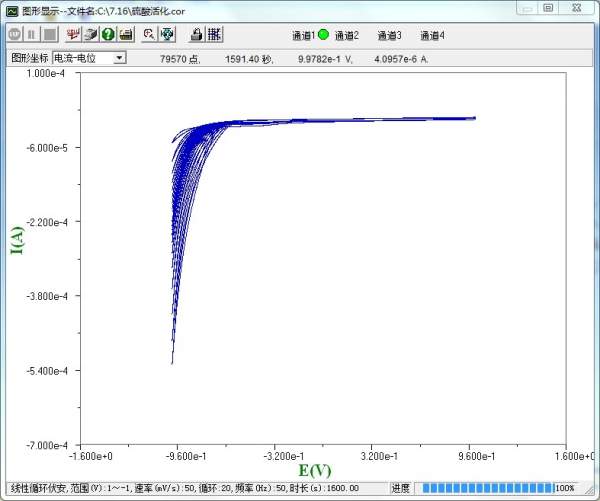This screenshot has width=600, height=501.
Task: Click the 100% progress value
Action: pyautogui.click(x=565, y=488)
